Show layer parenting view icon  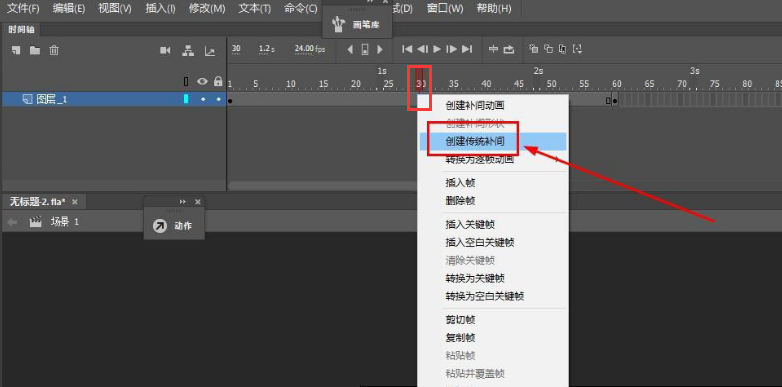pyautogui.click(x=188, y=50)
